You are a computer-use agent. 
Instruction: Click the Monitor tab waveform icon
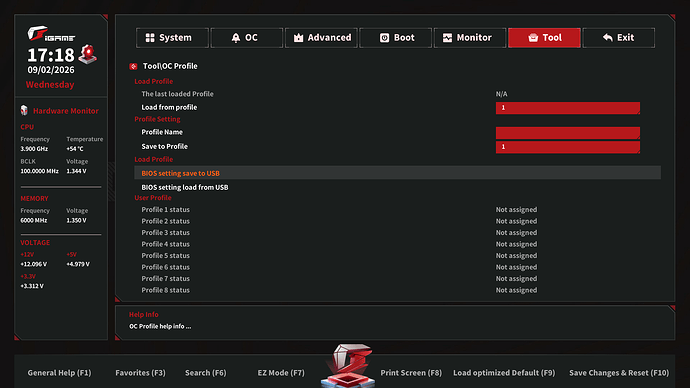pyautogui.click(x=447, y=38)
